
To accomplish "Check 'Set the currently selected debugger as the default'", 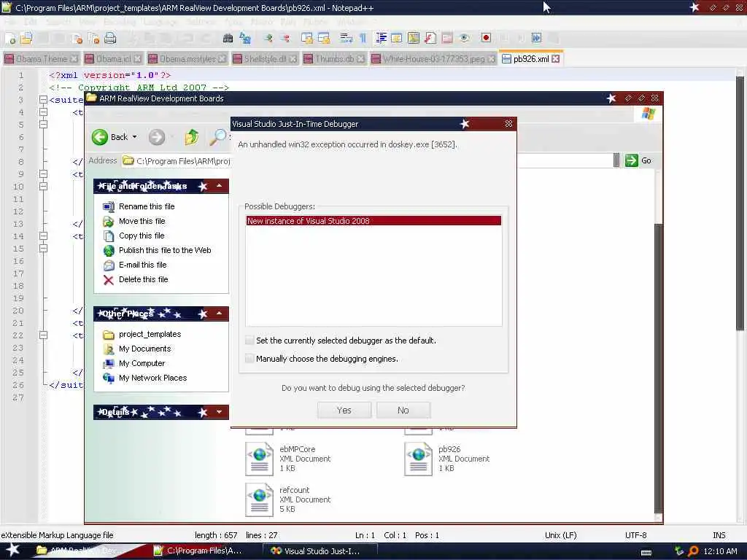I will 249,340.
